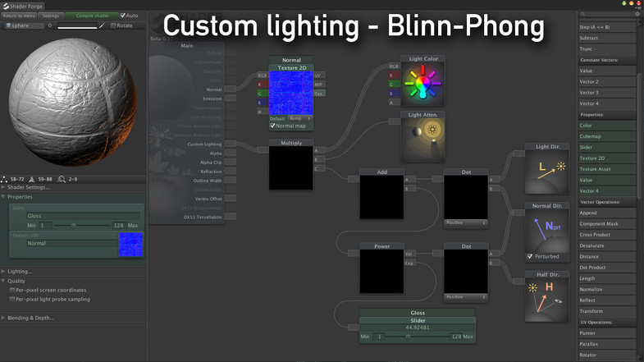The image size is (644, 362).
Task: Select Cubemap in the Properties node list
Action: point(607,136)
